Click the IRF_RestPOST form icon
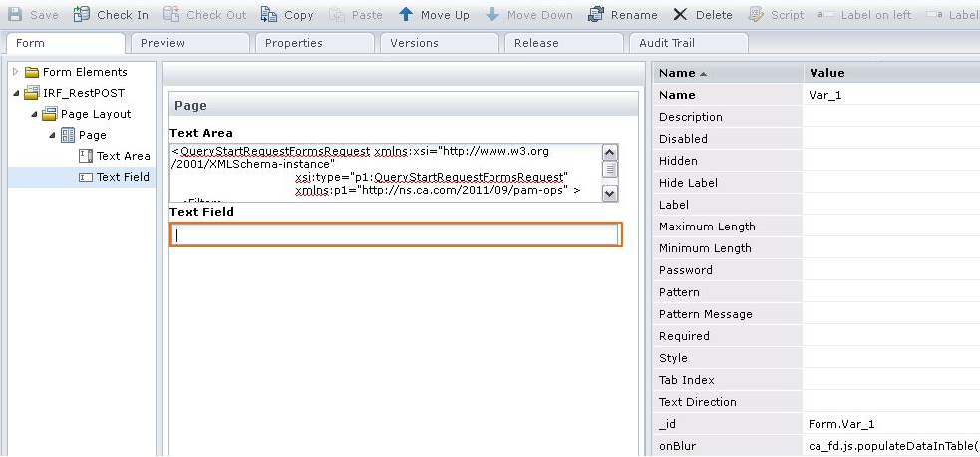 click(31, 93)
